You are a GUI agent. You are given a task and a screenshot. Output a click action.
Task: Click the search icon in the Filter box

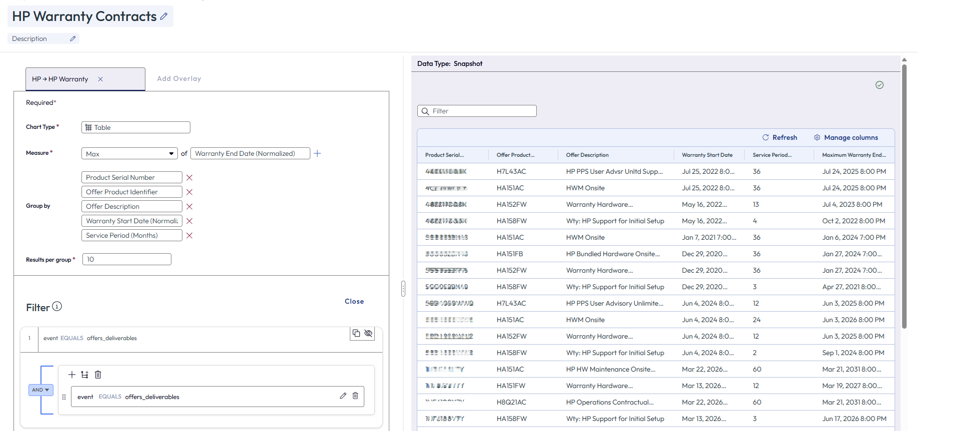425,111
